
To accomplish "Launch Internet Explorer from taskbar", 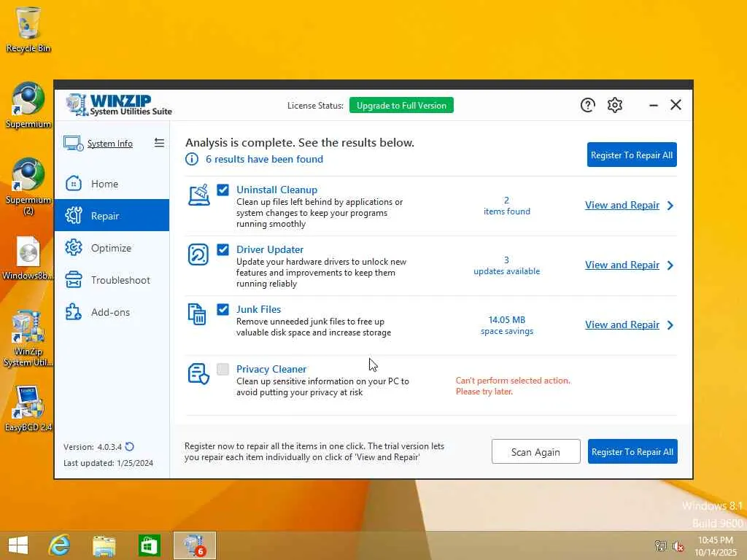I will (x=59, y=545).
